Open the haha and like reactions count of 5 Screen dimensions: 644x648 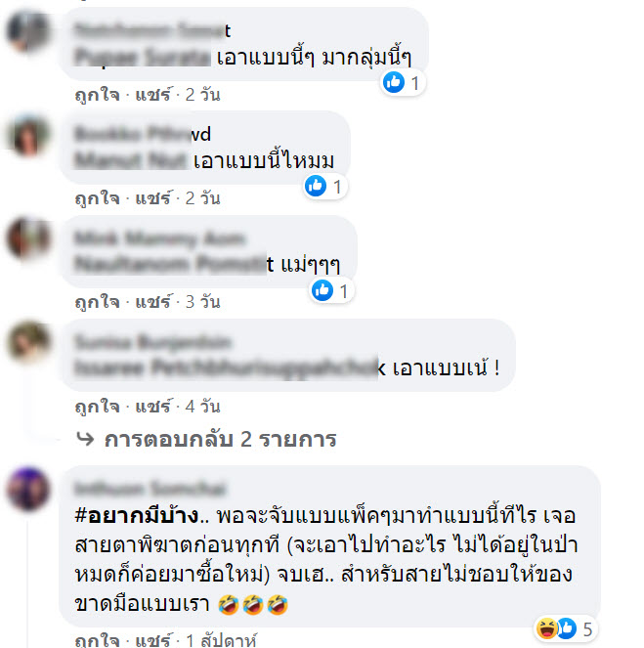[x=565, y=628]
